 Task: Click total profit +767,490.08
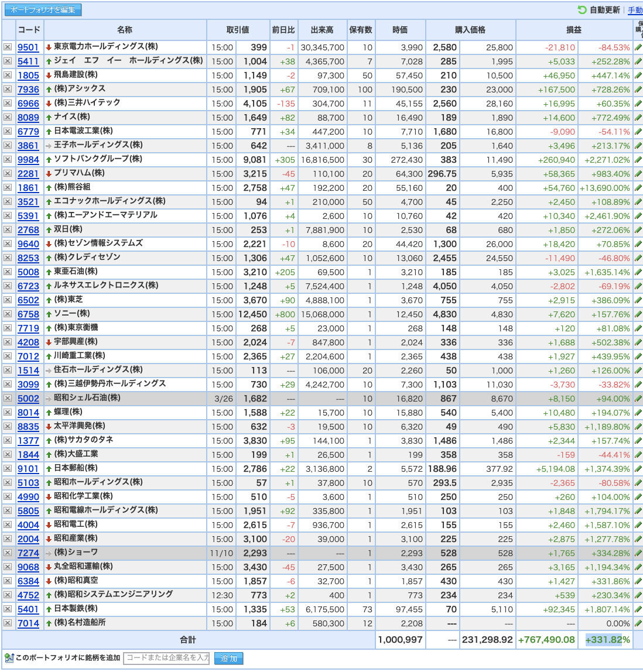(546, 640)
